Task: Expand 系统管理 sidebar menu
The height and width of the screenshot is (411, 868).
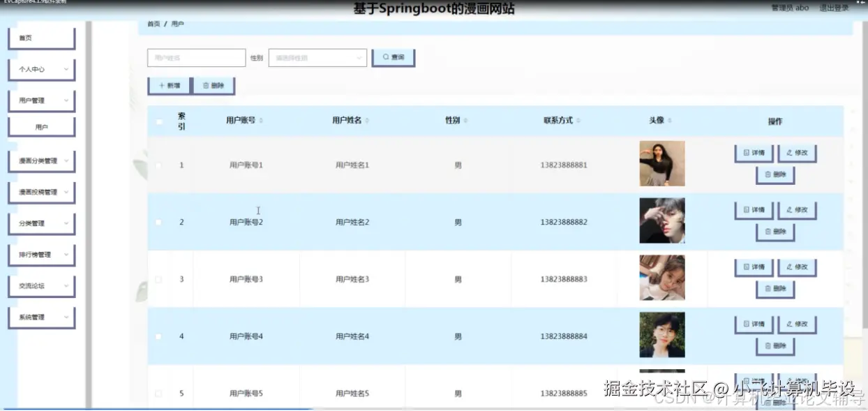Action: click(x=41, y=317)
